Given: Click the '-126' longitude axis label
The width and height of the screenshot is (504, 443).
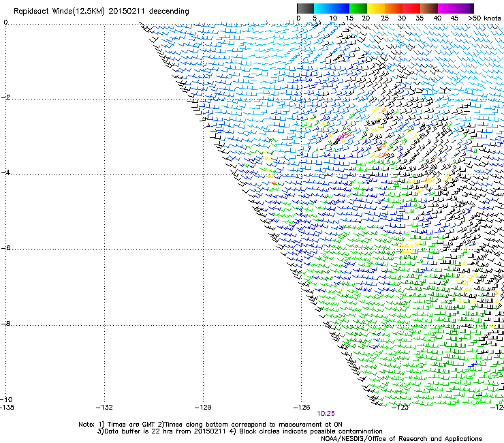Looking at the screenshot, I should 302,408.
